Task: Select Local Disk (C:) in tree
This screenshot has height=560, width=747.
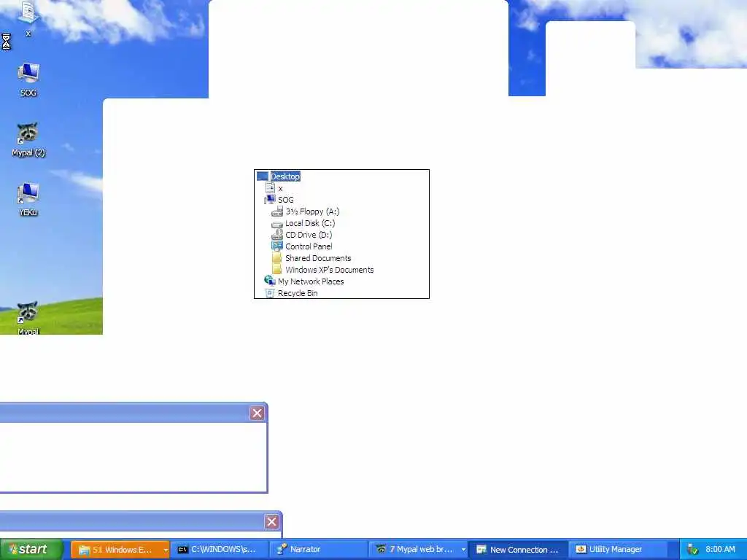Action: pyautogui.click(x=310, y=223)
